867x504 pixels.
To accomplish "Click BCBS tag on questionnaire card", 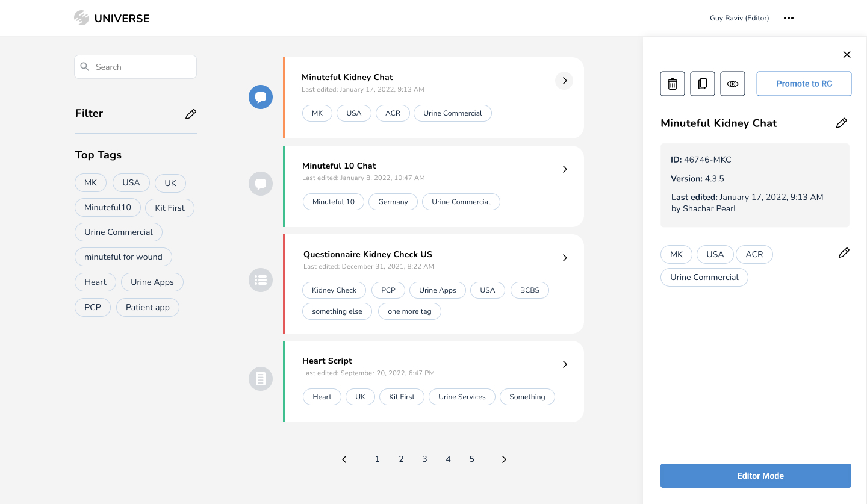I will 530,290.
